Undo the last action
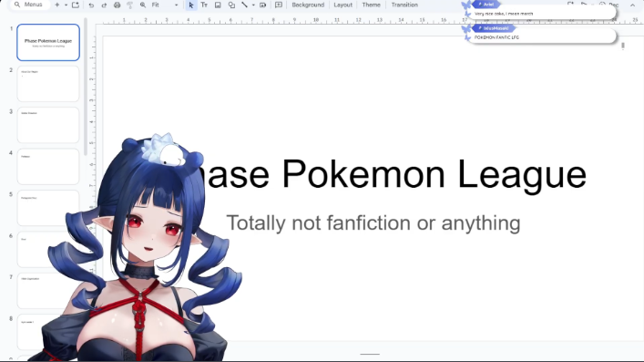The height and width of the screenshot is (362, 644). [91, 5]
